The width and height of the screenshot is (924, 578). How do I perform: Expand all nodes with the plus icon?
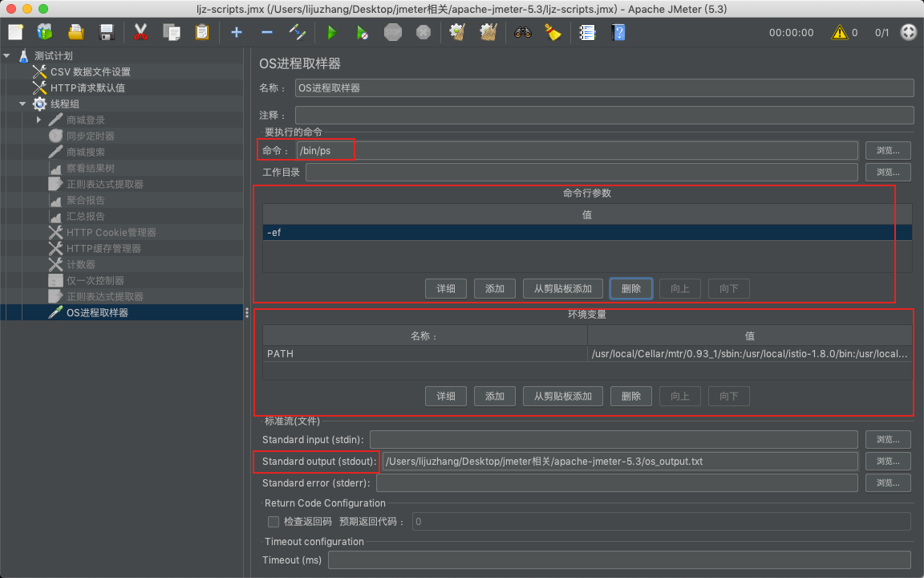[x=237, y=32]
